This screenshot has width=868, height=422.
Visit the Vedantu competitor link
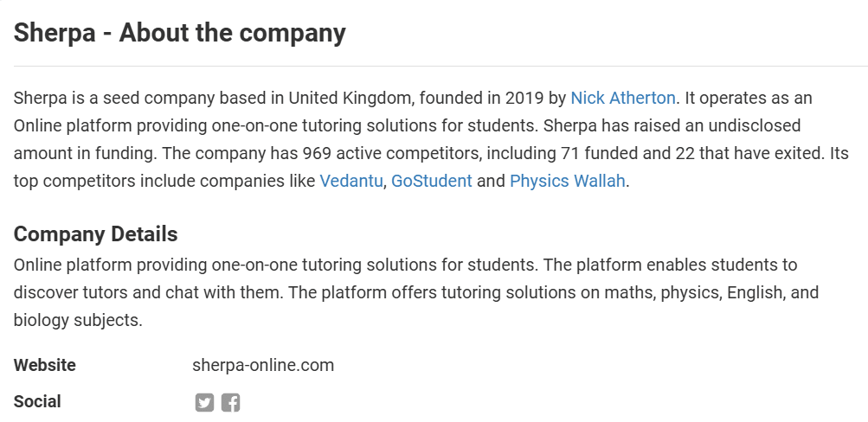pyautogui.click(x=351, y=182)
